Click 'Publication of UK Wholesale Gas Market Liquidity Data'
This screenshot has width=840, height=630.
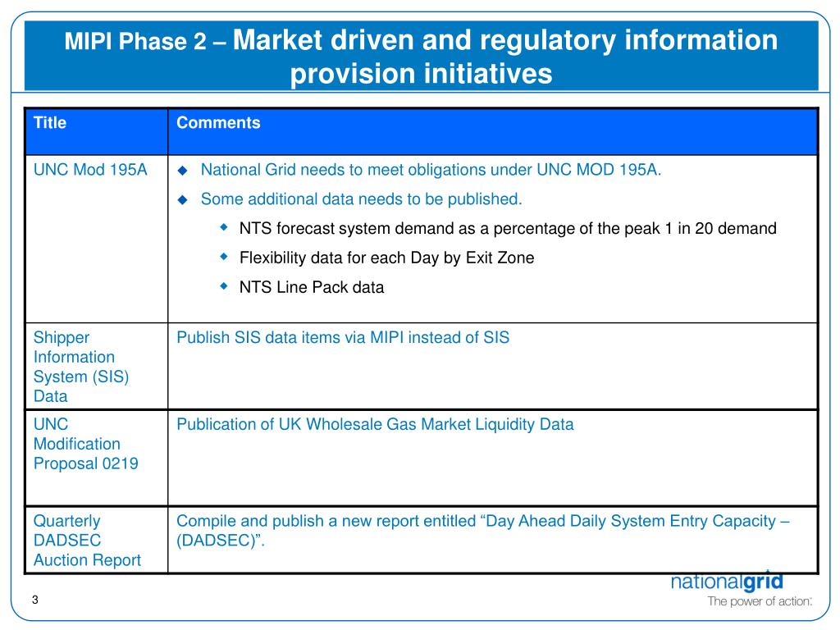coord(375,424)
